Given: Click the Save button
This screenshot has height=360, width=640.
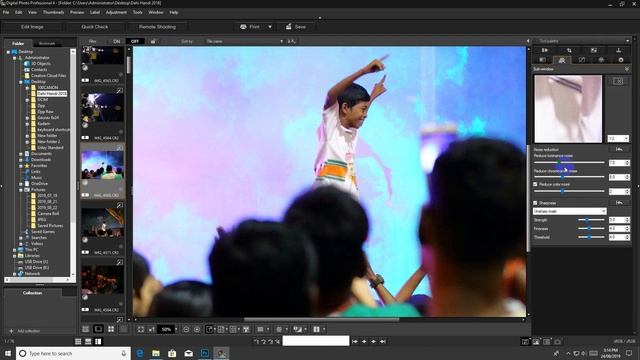Looking at the screenshot, I should pyautogui.click(x=296, y=27).
